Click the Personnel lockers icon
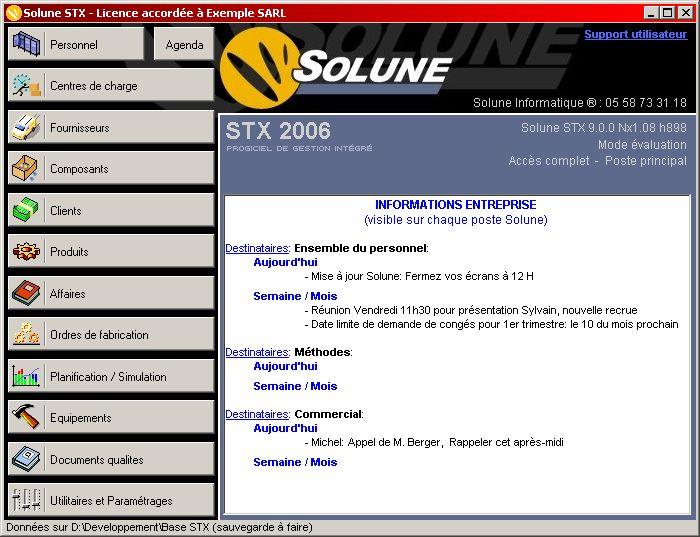 pos(26,44)
